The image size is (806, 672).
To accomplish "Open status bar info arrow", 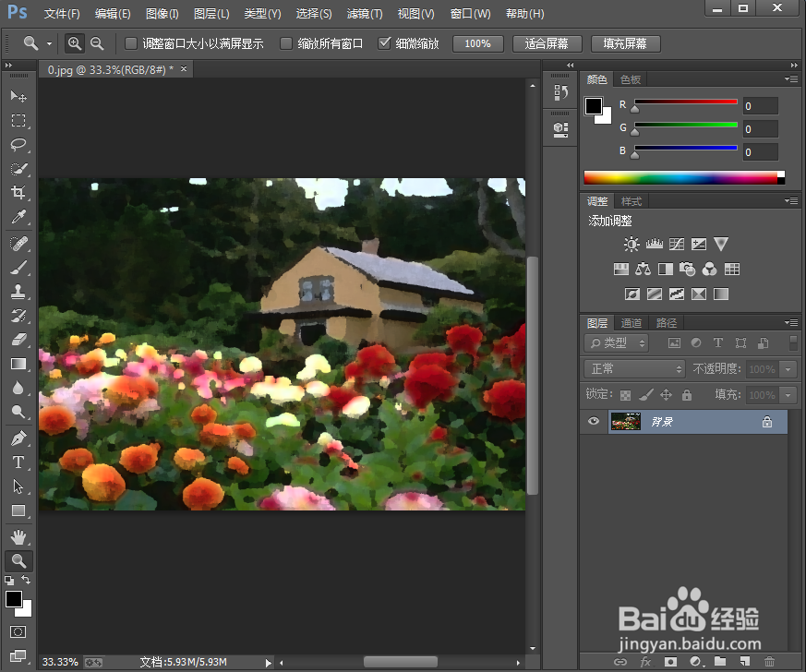I will [268, 663].
